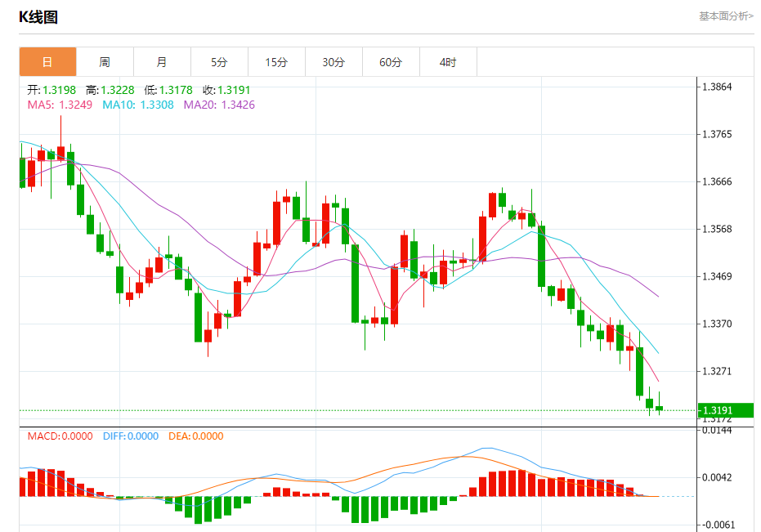Select the 30分 interval tab
Image resolution: width=761 pixels, height=532 pixels.
333,62
